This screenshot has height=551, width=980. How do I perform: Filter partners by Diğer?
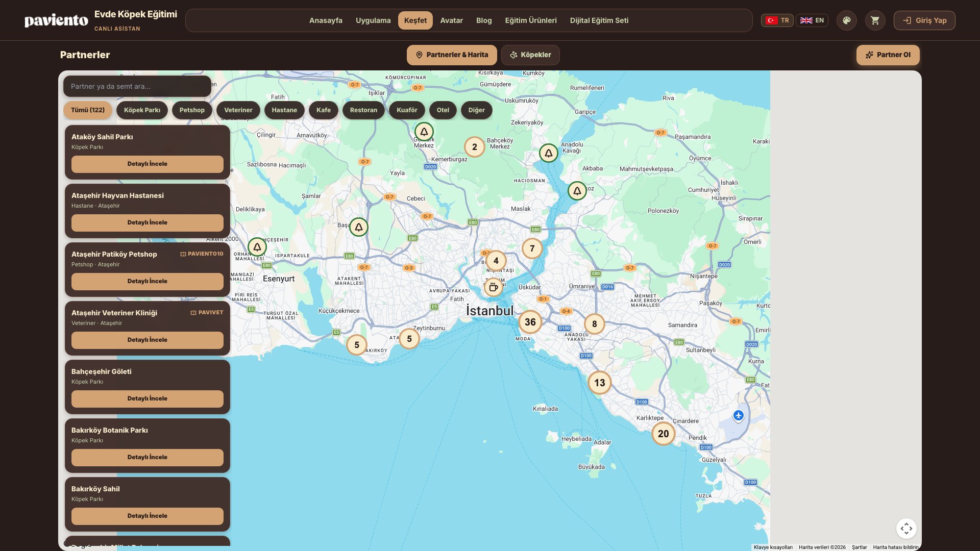point(477,110)
